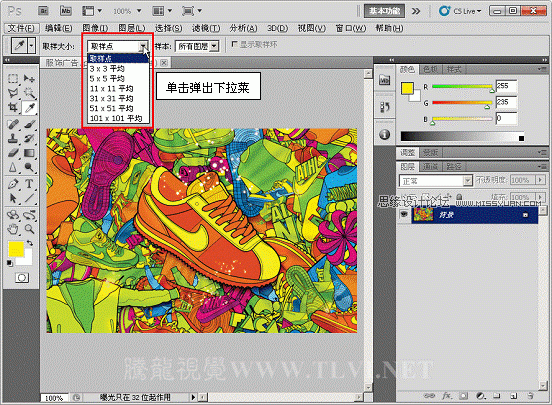552x405 pixels.
Task: Open the Info panel icon in the dock
Action: tap(384, 134)
